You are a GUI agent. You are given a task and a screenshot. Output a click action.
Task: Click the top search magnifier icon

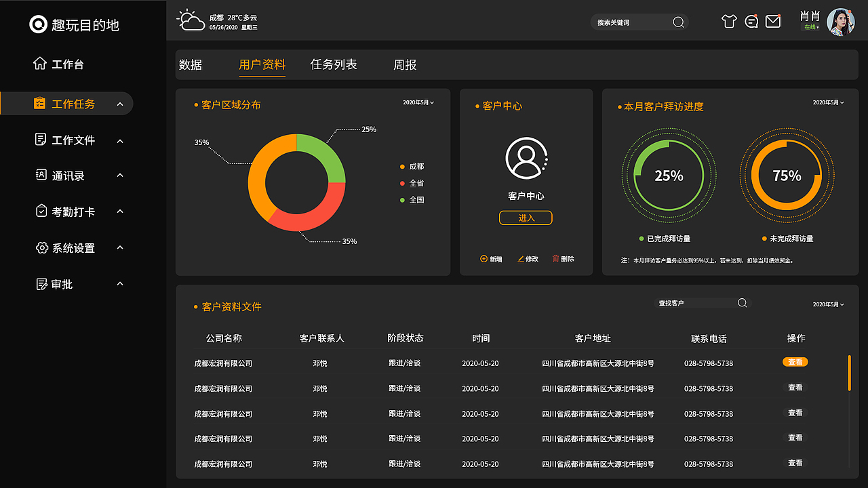pos(678,22)
